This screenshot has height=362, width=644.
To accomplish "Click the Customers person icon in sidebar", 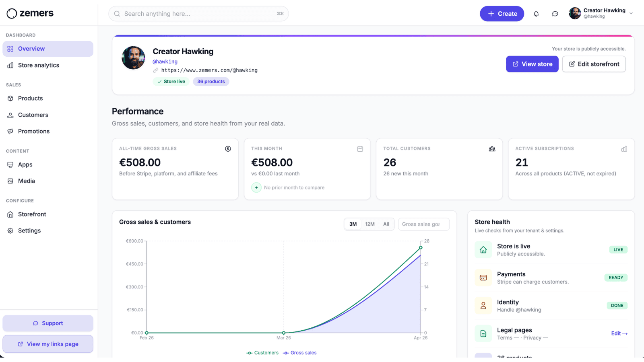I will [10, 115].
